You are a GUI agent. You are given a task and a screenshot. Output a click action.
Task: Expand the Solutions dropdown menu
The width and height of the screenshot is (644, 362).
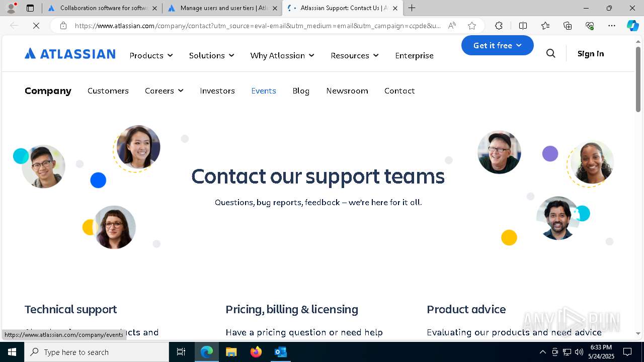click(211, 55)
